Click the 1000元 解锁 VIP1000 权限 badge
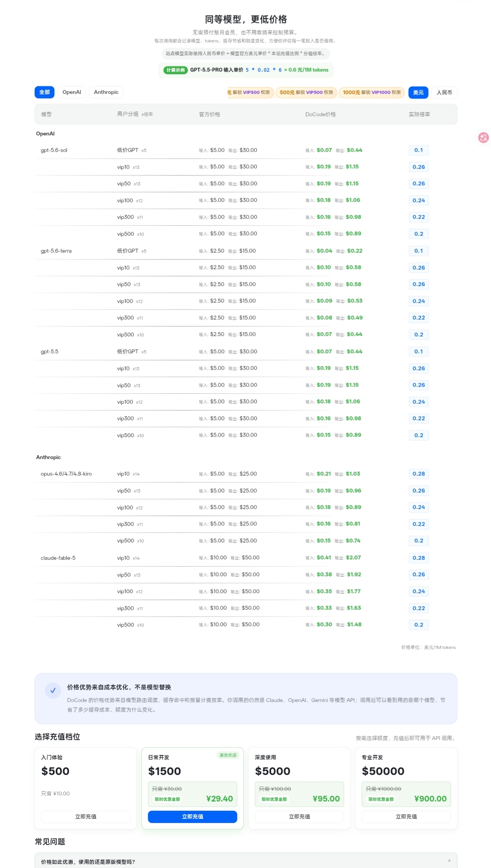 pyautogui.click(x=372, y=93)
